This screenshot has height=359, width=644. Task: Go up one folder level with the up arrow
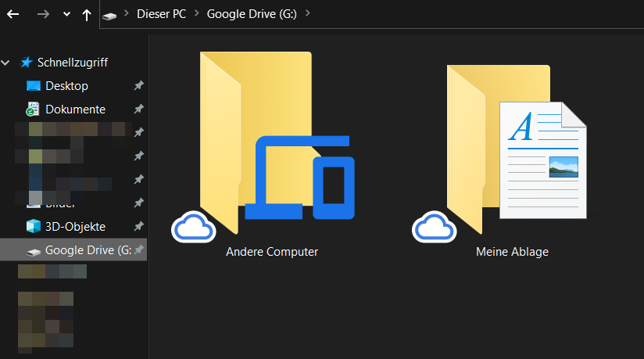(x=86, y=15)
